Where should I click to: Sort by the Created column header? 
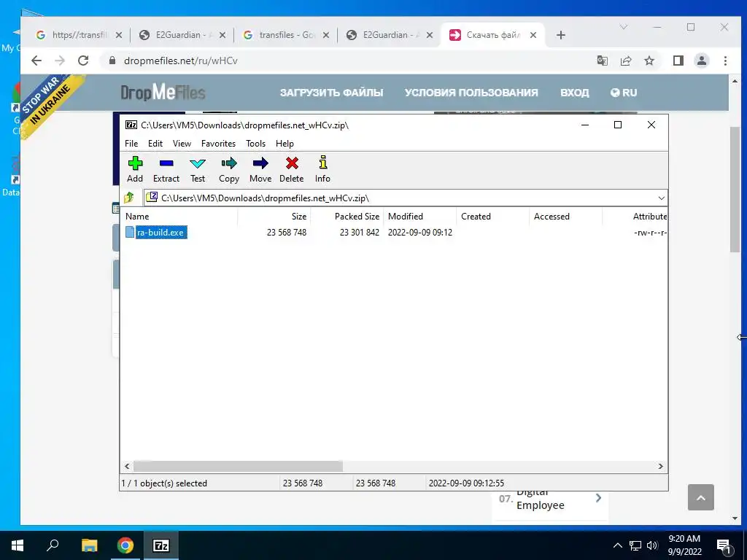492,216
